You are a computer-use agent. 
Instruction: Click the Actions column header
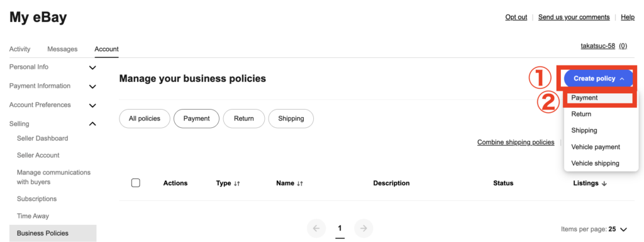tap(175, 183)
